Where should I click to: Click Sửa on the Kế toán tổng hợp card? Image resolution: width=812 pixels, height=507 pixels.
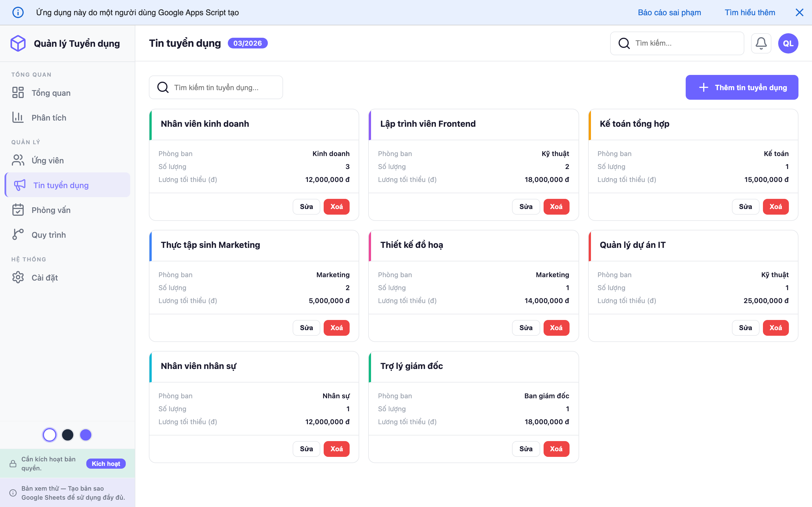tap(745, 206)
